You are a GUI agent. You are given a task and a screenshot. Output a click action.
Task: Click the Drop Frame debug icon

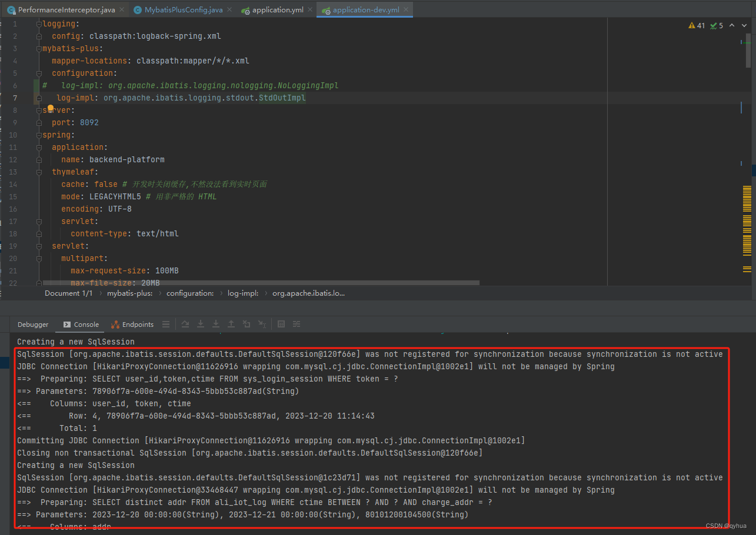pos(247,325)
